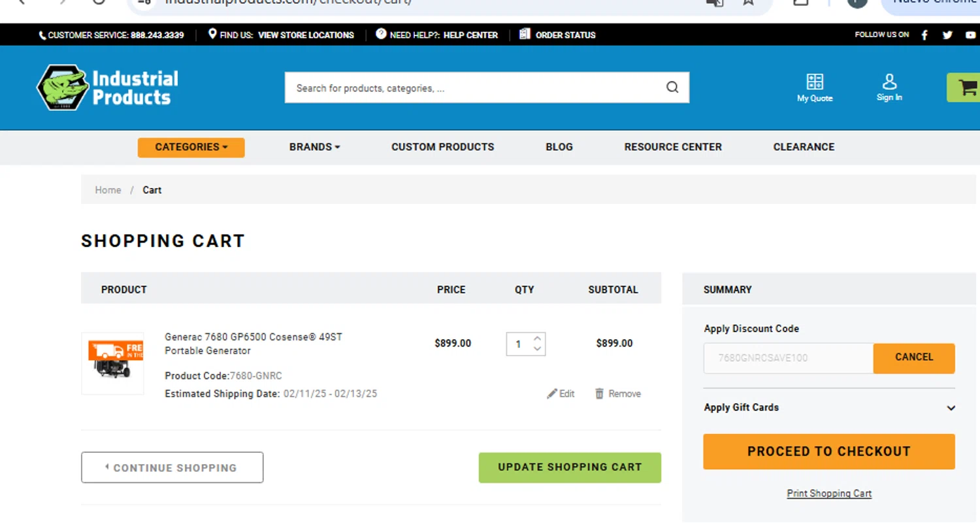
Task: Click View Store Locations link
Action: pos(306,35)
